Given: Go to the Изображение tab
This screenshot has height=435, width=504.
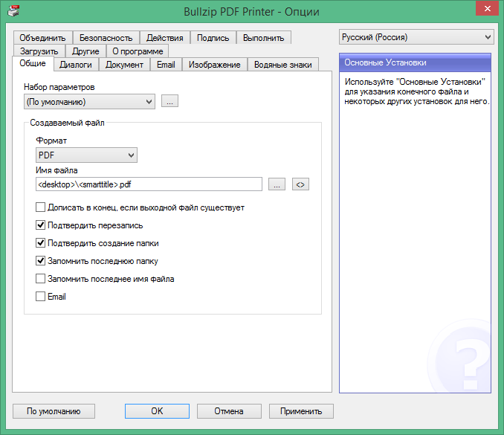Looking at the screenshot, I should (x=215, y=65).
